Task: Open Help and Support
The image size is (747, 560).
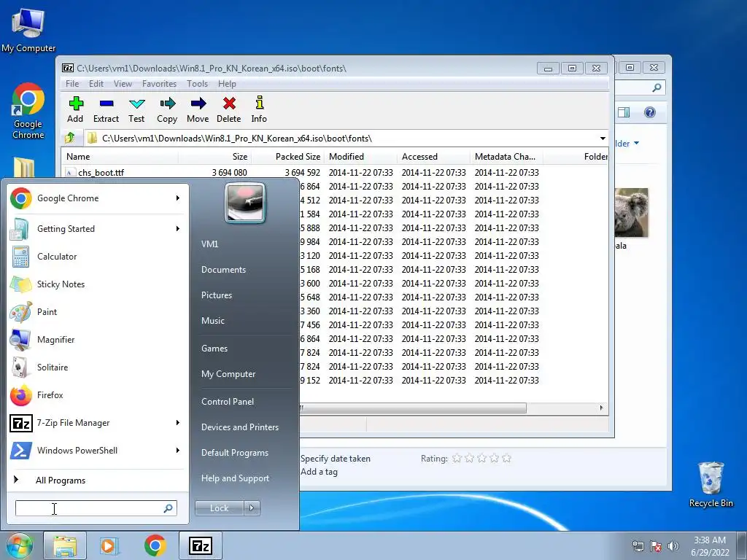Action: 235,478
